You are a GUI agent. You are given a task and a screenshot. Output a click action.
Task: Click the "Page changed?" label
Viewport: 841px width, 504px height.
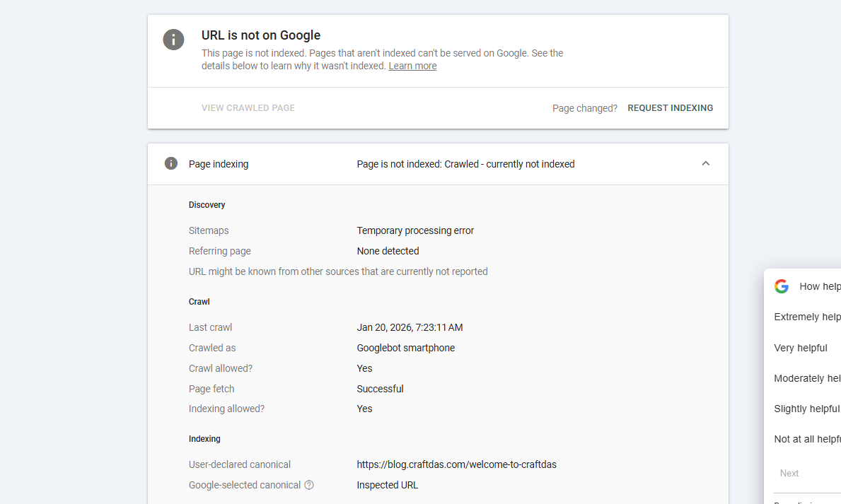pos(584,107)
